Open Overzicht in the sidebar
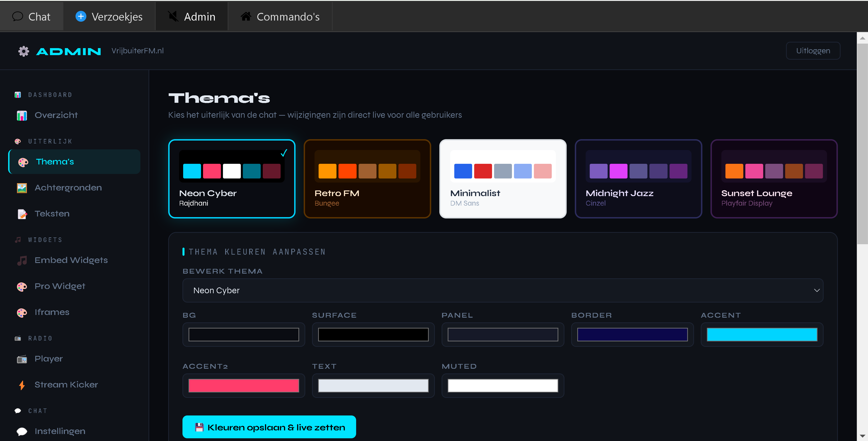 [74, 115]
